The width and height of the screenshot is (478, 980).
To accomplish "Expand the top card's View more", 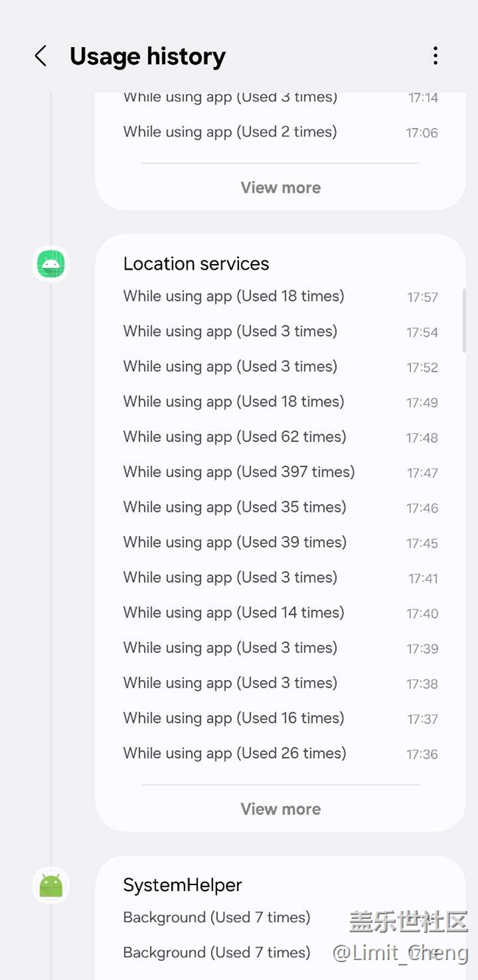I will (280, 187).
